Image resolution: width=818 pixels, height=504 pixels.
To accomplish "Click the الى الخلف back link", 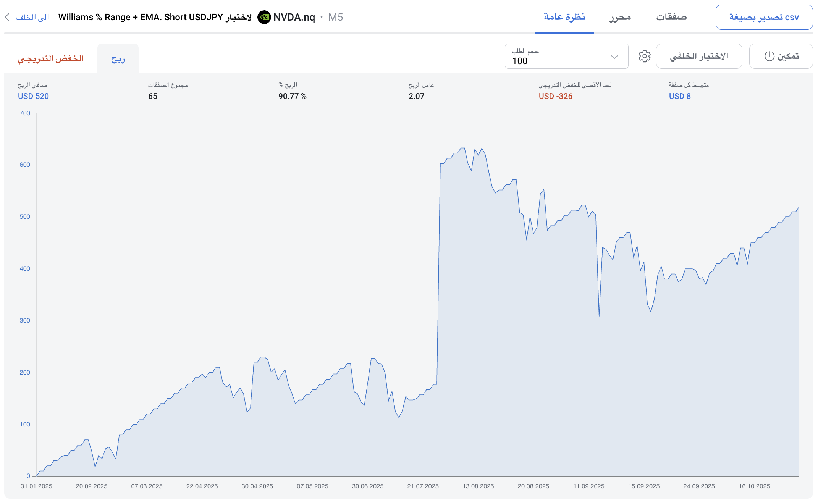I will (x=32, y=17).
